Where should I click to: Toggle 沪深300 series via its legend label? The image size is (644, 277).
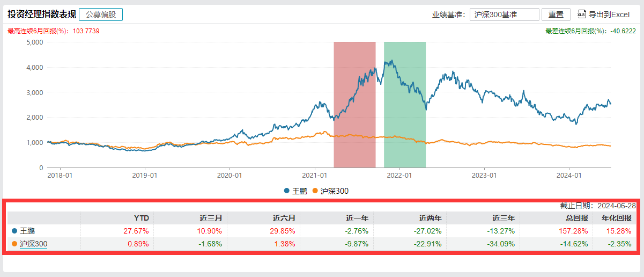[x=334, y=191]
